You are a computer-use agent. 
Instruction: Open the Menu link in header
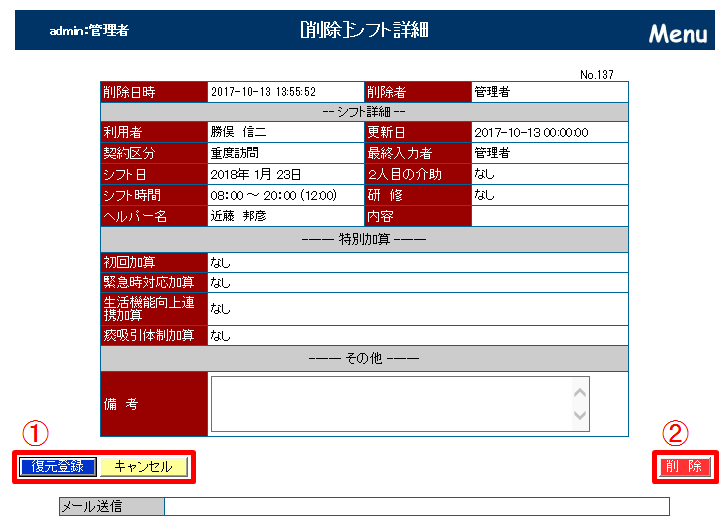click(x=677, y=33)
